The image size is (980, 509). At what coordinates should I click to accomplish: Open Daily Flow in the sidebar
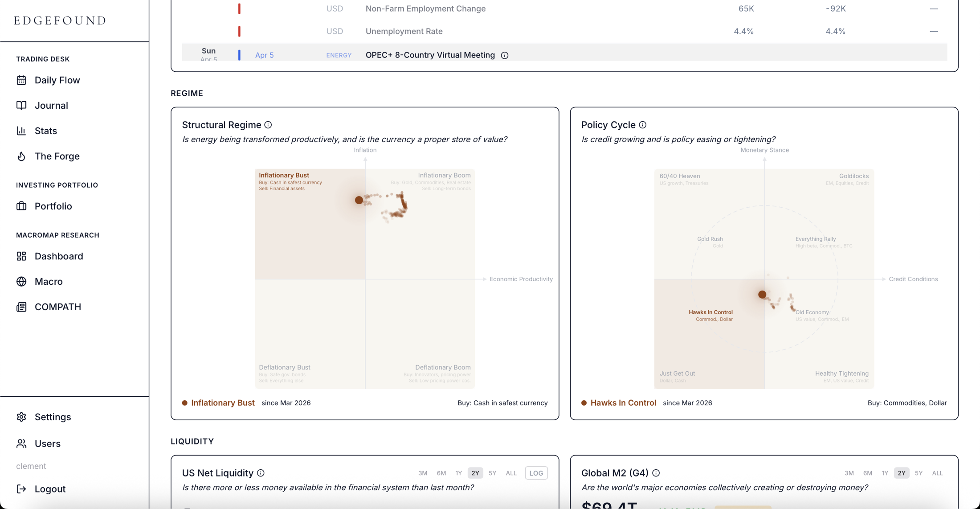[57, 80]
